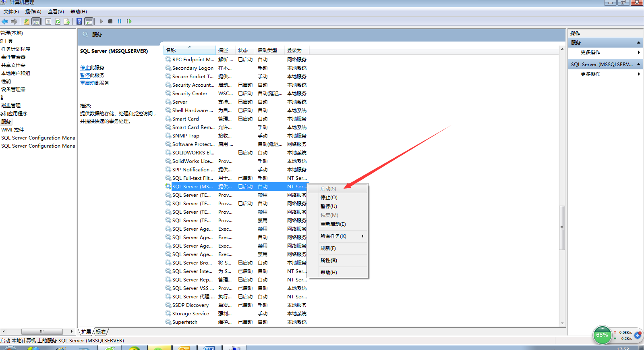The image size is (644, 350).
Task: Click the gear icon of Smart Card row
Action: pyautogui.click(x=168, y=119)
